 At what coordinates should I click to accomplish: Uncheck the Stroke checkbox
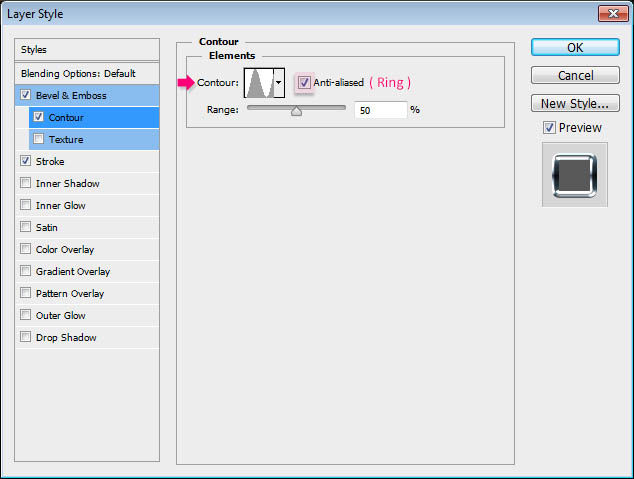25,160
